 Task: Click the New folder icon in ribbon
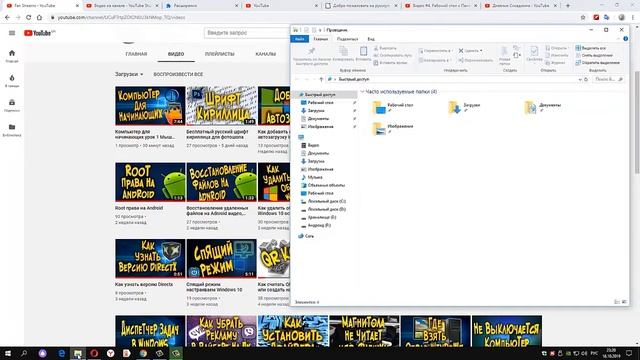pyautogui.click(x=504, y=52)
